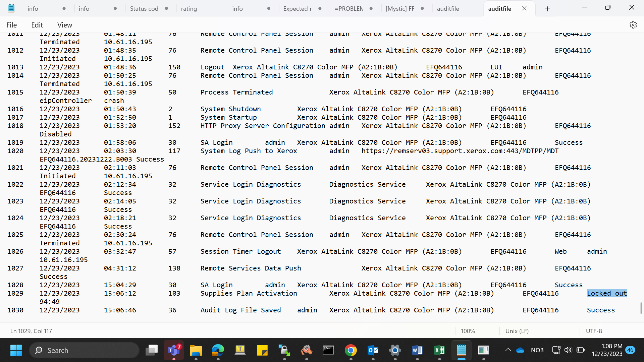Open File Explorer from taskbar
The image size is (644, 362).
tap(196, 350)
